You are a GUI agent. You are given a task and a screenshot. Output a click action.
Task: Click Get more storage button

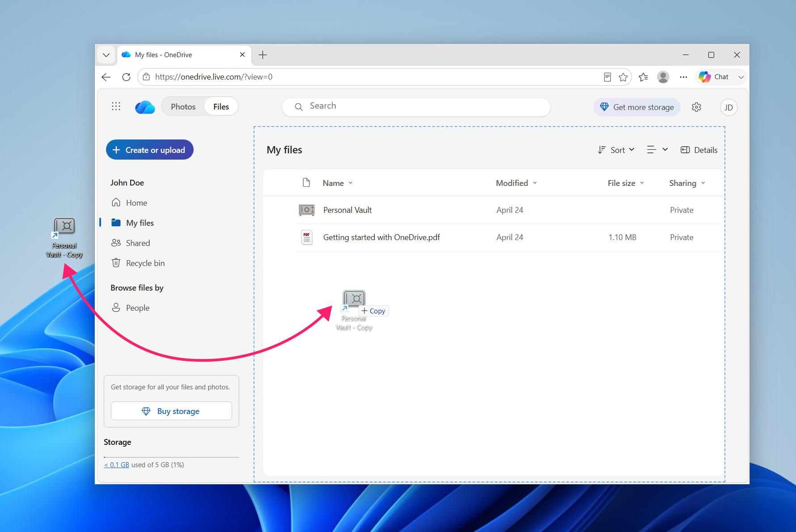[x=637, y=107]
